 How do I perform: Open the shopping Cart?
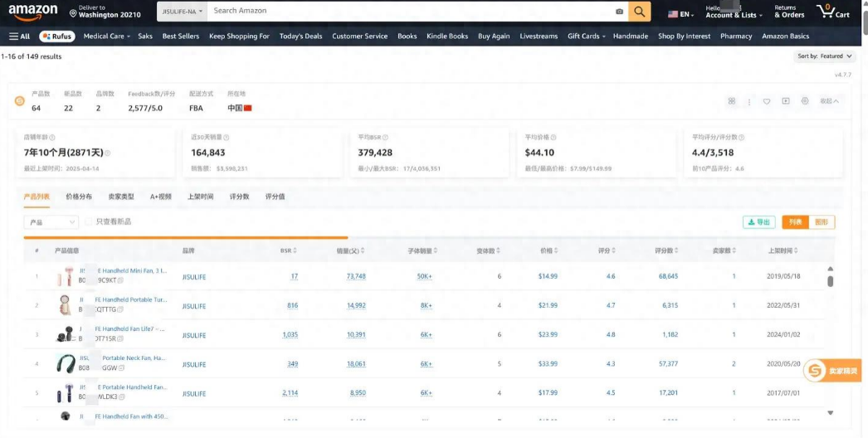[x=833, y=11]
